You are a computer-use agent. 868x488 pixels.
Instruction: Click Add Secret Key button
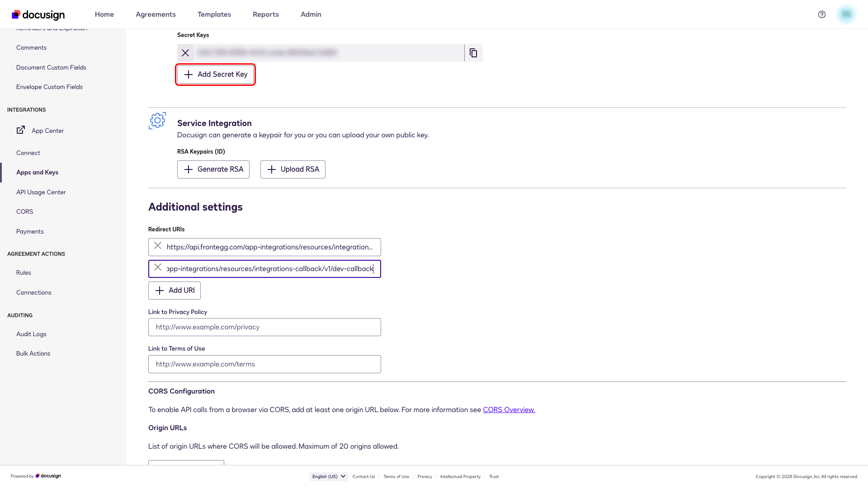pos(215,75)
